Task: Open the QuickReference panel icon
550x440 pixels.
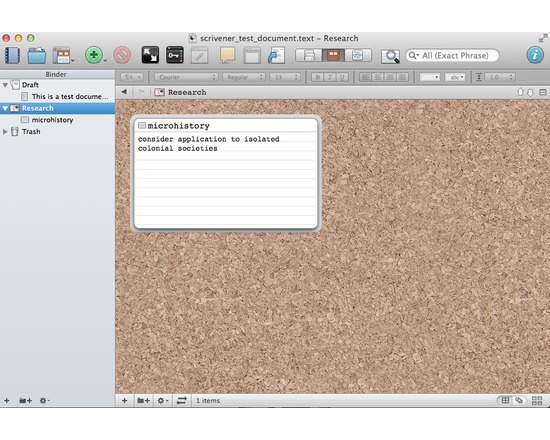Action: (x=252, y=55)
